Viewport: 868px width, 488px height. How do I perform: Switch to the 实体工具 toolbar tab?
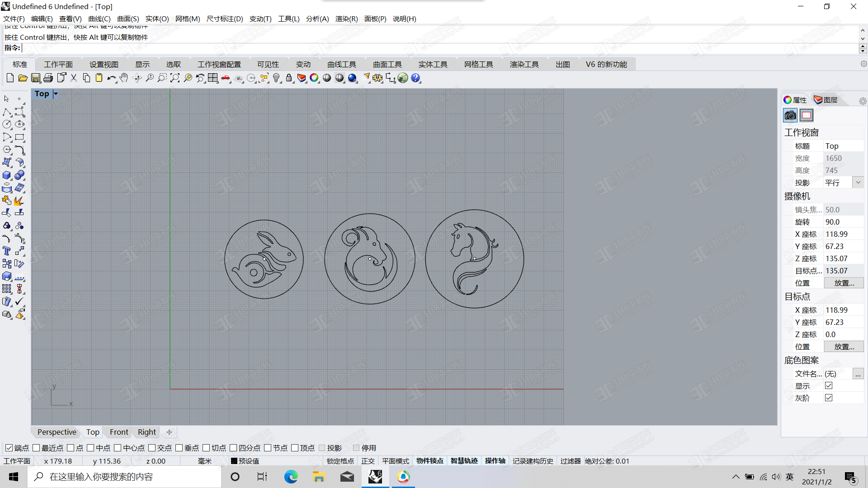point(433,64)
